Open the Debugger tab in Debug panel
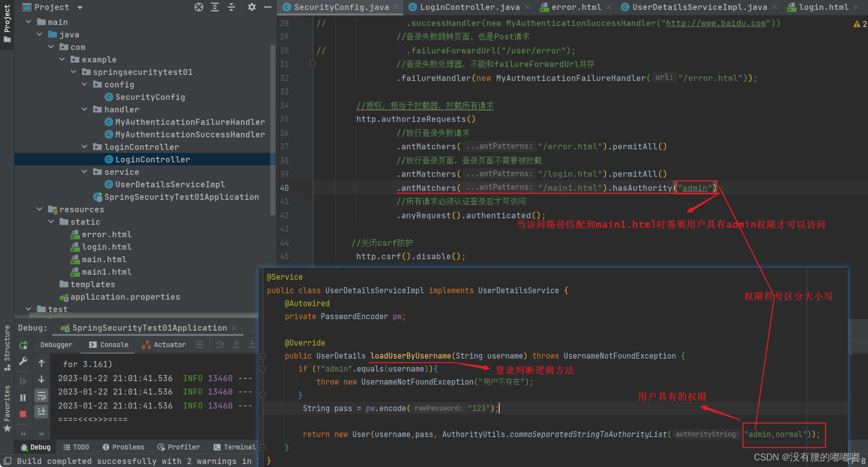The height and width of the screenshot is (467, 868). tap(56, 345)
